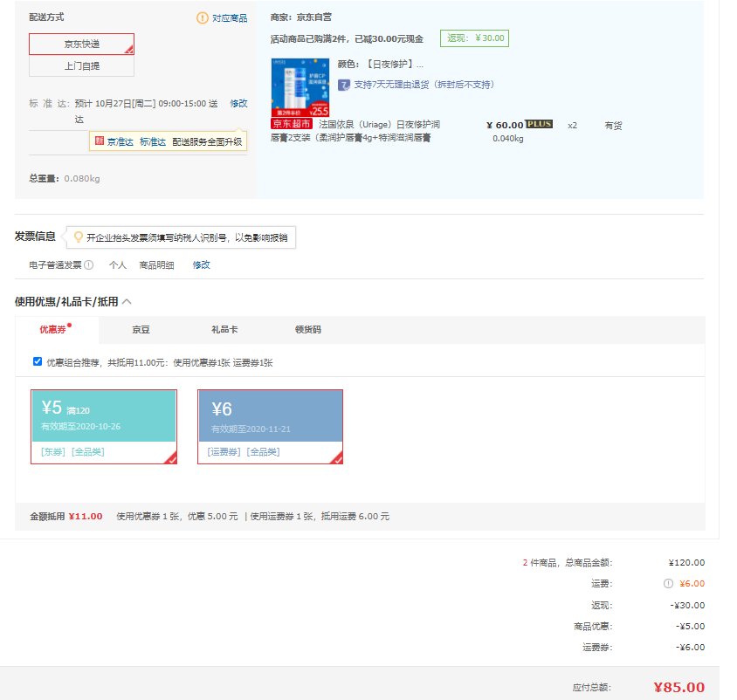Click the 应付总额 ¥85.00 total
Screen dimensions: 737x700
[x=678, y=687]
